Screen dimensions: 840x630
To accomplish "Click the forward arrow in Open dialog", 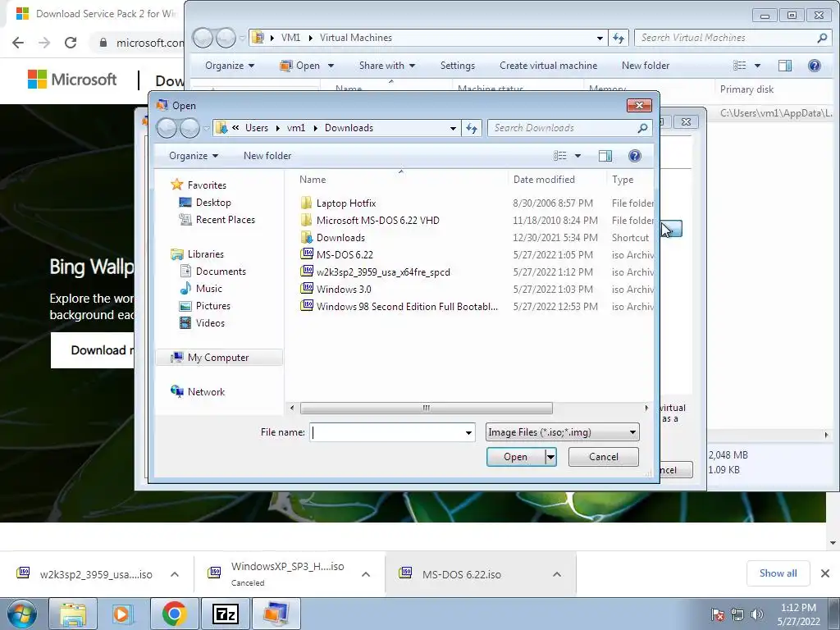I will 189,128.
